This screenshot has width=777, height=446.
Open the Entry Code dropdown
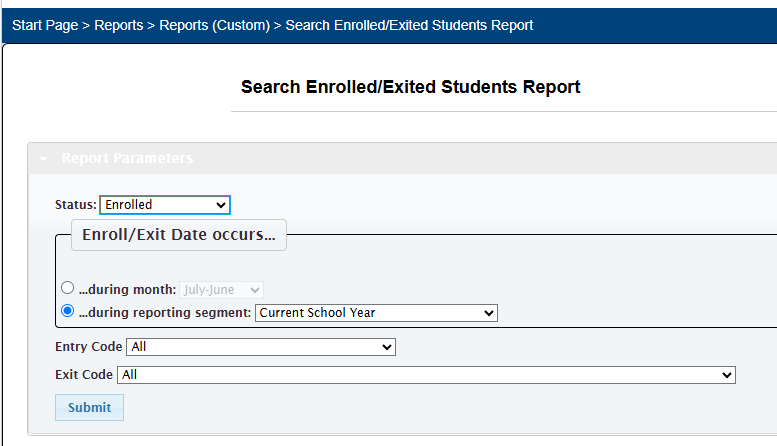261,347
